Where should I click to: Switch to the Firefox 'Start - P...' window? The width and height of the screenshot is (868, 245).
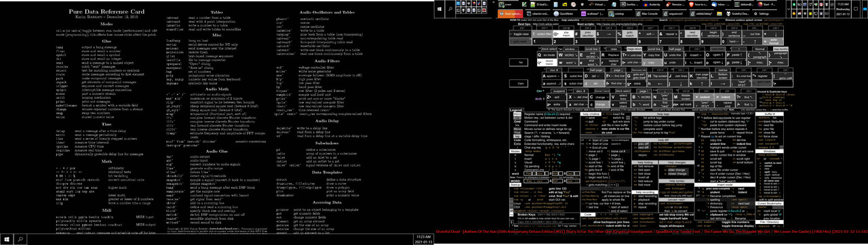[x=768, y=4]
